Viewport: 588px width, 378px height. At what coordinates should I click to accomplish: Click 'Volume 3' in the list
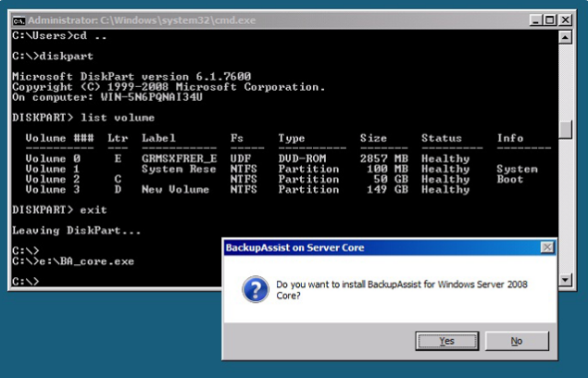pyautogui.click(x=53, y=189)
